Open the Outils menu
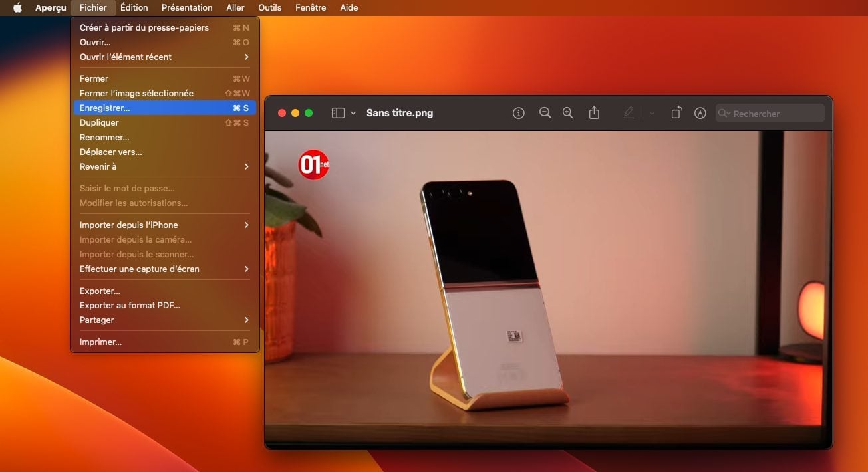Viewport: 868px width, 472px height. tap(270, 8)
